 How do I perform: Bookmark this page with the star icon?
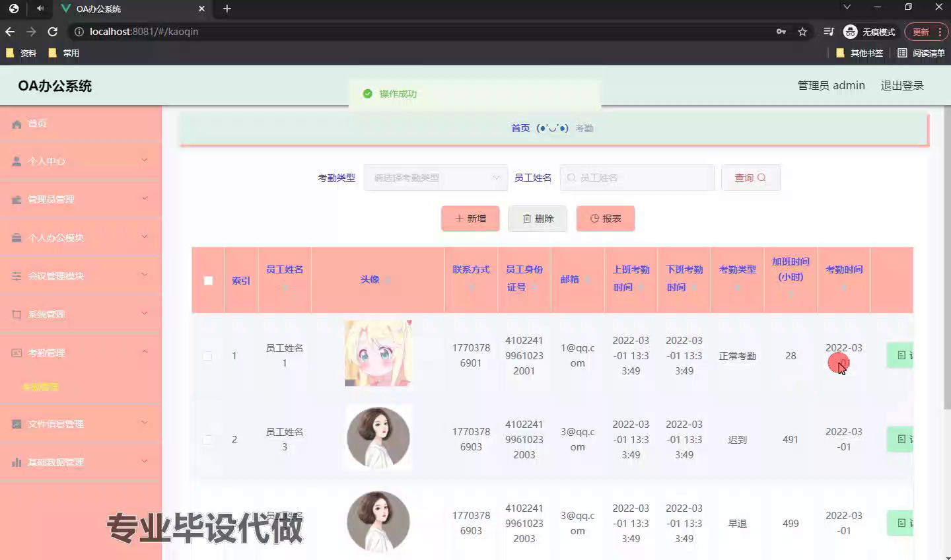pos(802,32)
